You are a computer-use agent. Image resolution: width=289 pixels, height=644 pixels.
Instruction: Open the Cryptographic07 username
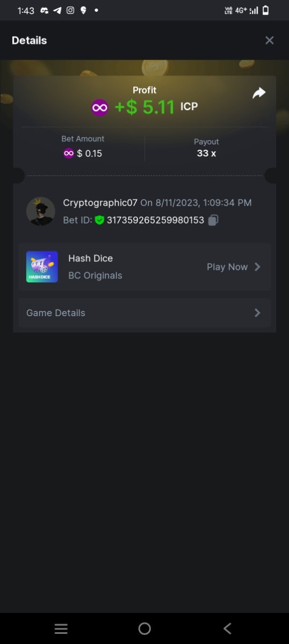(100, 203)
